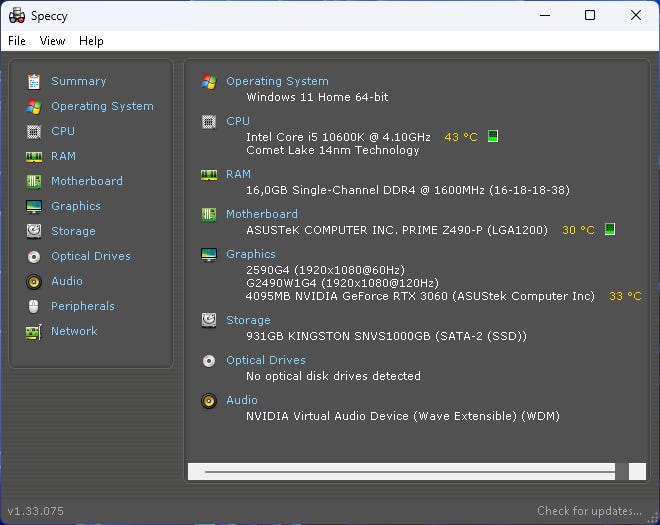Screen dimensions: 660x525
Task: Click the NVIDIA GeForce RTX 3060 text line
Action: point(420,296)
